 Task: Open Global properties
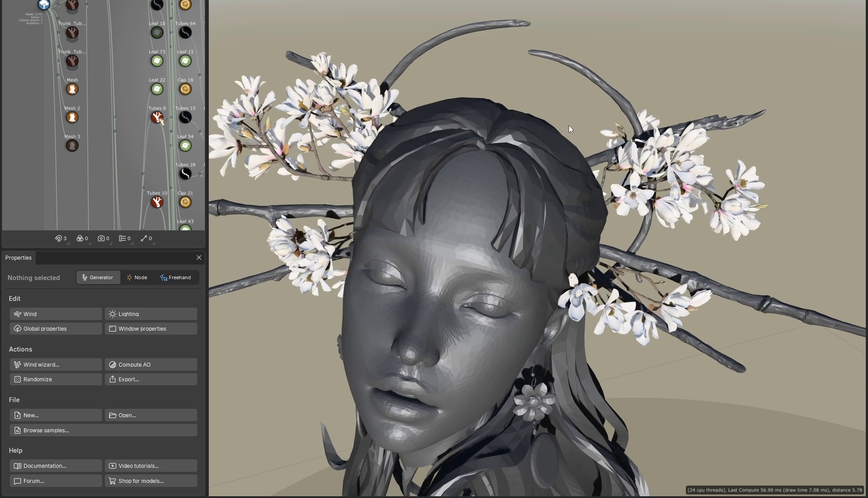coord(56,329)
